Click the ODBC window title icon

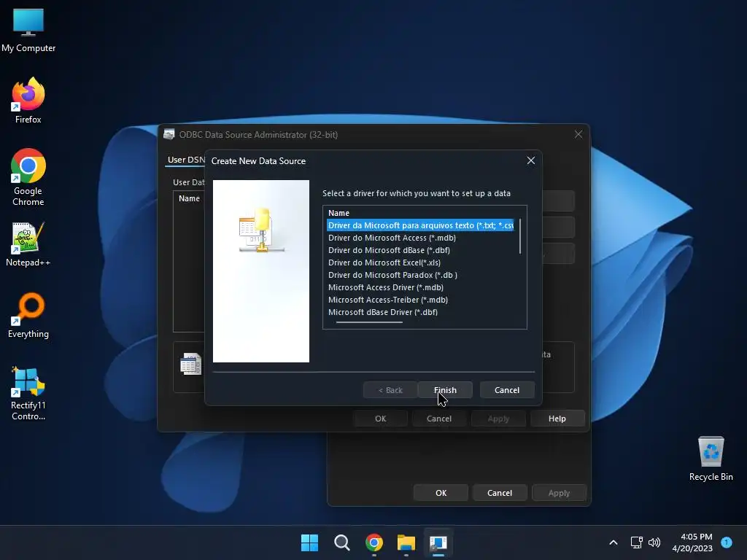point(169,135)
